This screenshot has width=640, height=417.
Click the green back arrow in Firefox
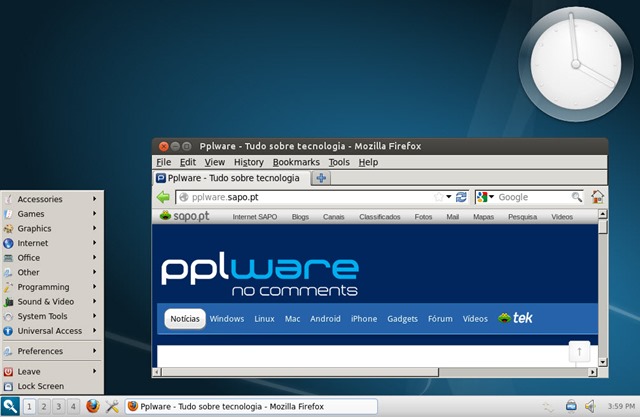coord(163,197)
